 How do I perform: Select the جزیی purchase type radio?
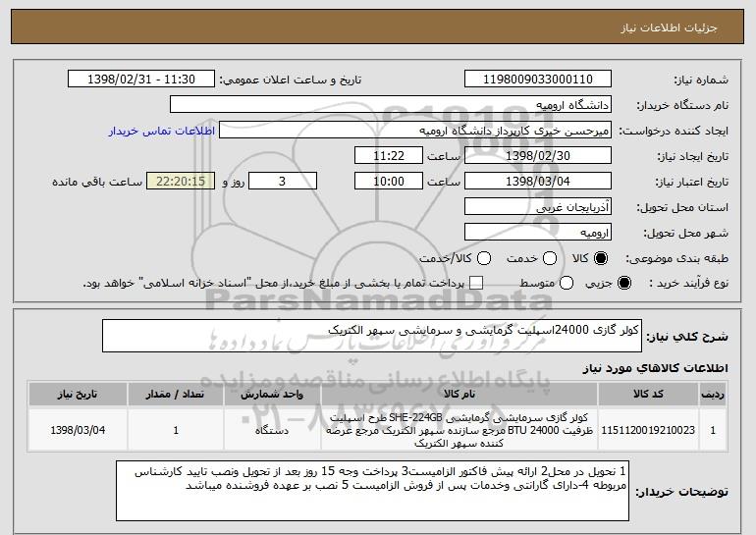coord(623,283)
